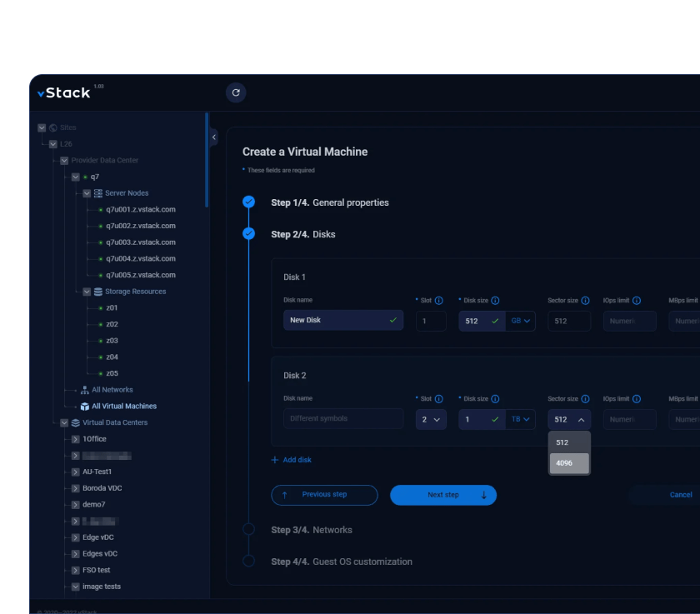
Task: Open the Disk 1 GB unit dropdown
Action: tap(521, 321)
